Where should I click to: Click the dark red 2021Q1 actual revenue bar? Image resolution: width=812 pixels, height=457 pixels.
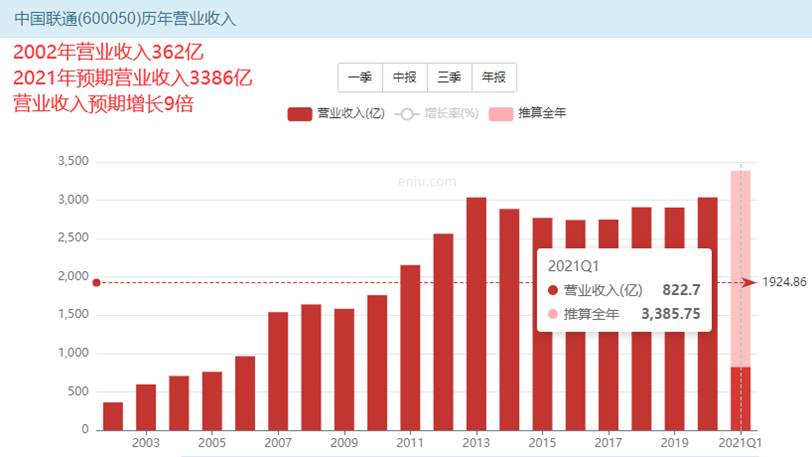[741, 399]
